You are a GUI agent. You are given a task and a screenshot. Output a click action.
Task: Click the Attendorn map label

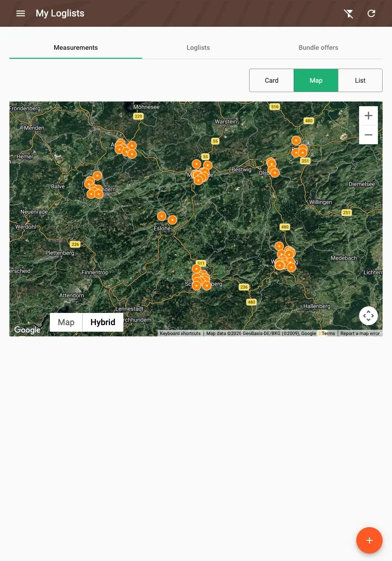(x=71, y=296)
